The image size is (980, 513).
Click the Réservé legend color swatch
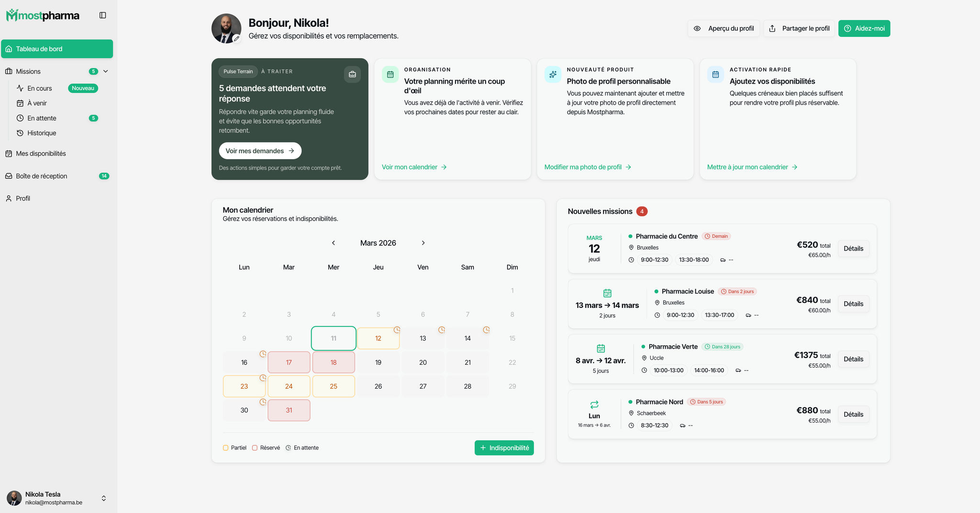click(255, 448)
